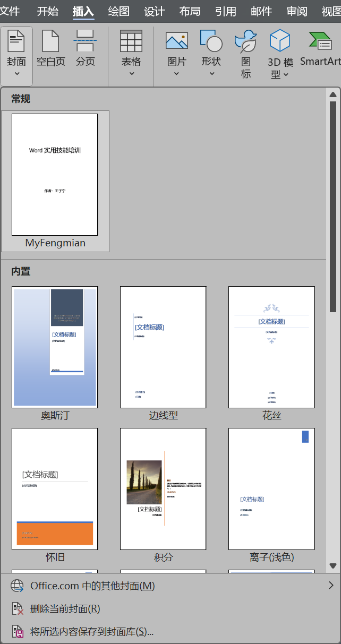
Task: Switch to the 绘图 tab
Action: [119, 11]
